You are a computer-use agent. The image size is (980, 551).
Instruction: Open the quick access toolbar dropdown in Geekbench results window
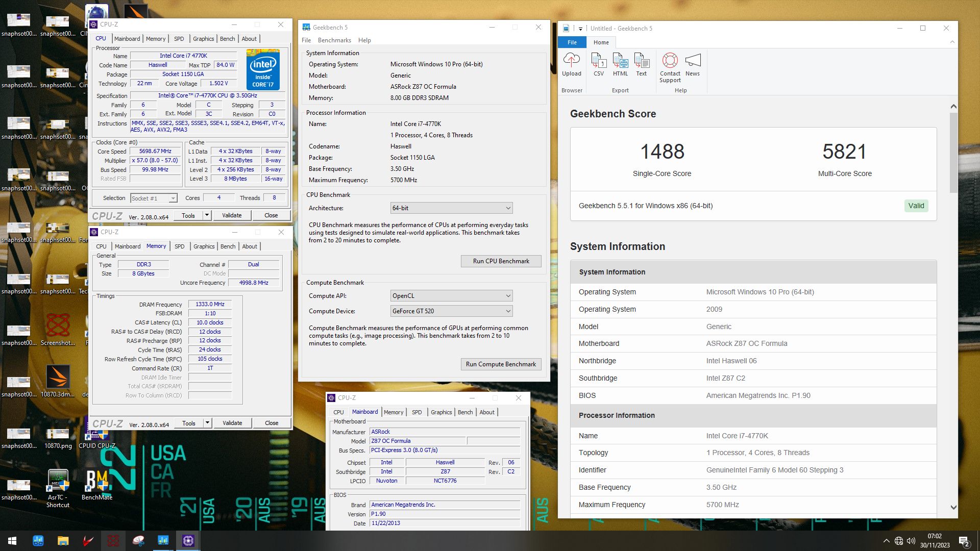580,29
